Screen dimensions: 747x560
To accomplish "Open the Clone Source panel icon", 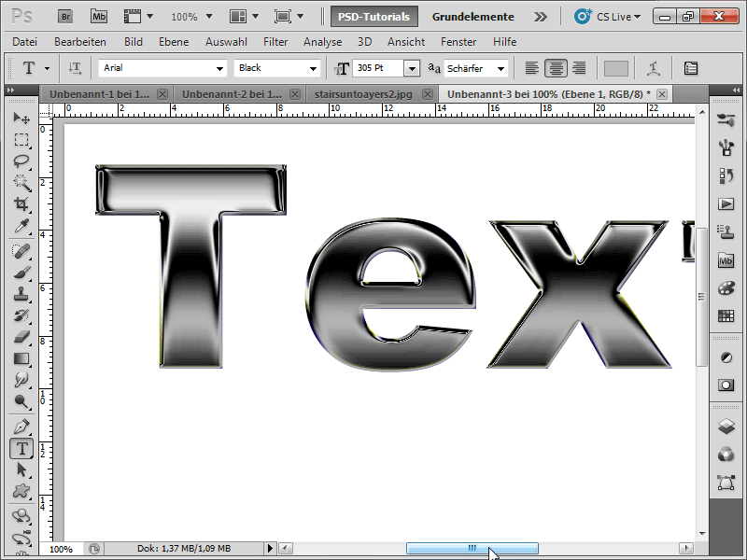I will click(x=726, y=232).
